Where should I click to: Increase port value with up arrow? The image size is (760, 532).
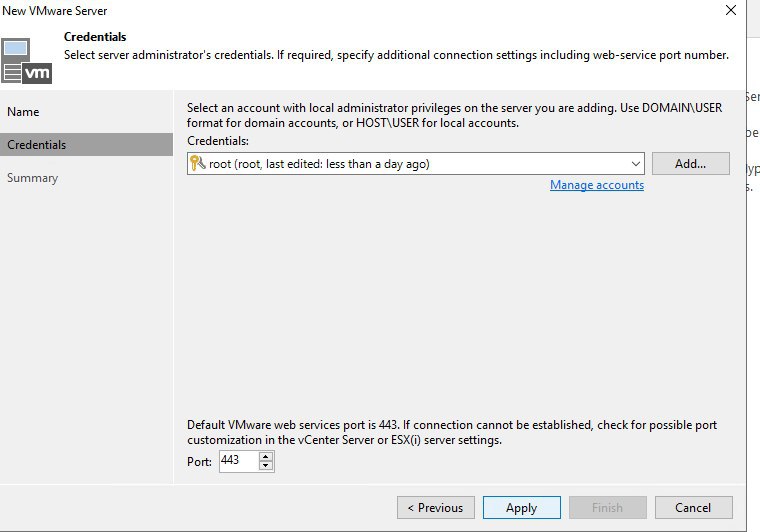tap(266, 456)
